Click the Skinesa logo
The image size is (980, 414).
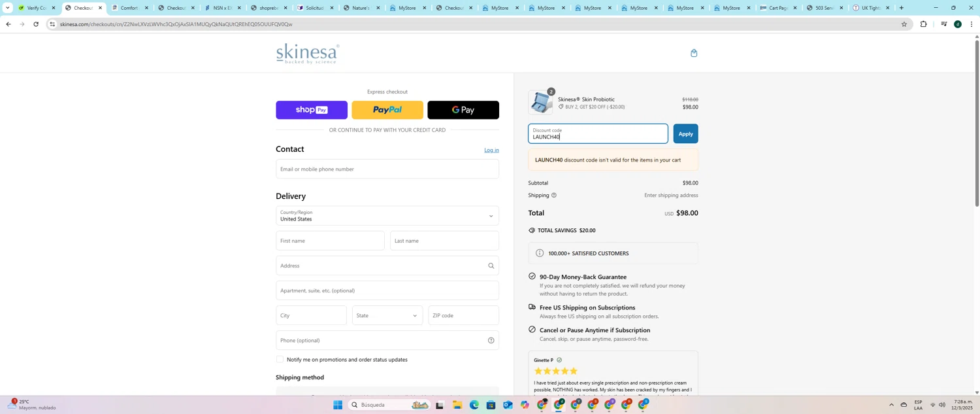308,53
